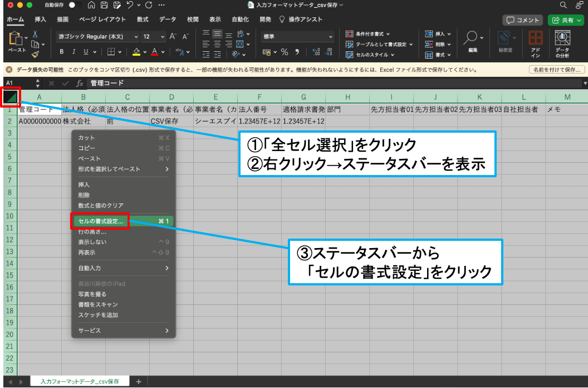The height and width of the screenshot is (388, 588).
Task: Switch to the 挿入 ribbon tab
Action: tap(40, 19)
